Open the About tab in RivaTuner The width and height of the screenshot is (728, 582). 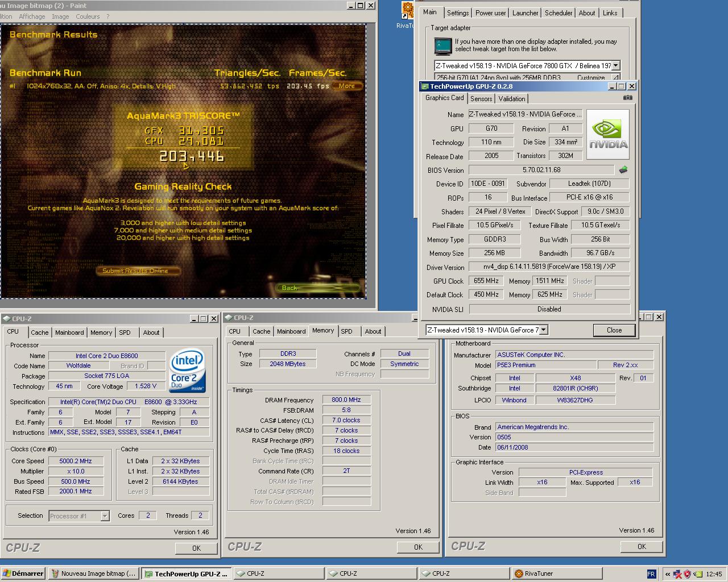(x=587, y=13)
